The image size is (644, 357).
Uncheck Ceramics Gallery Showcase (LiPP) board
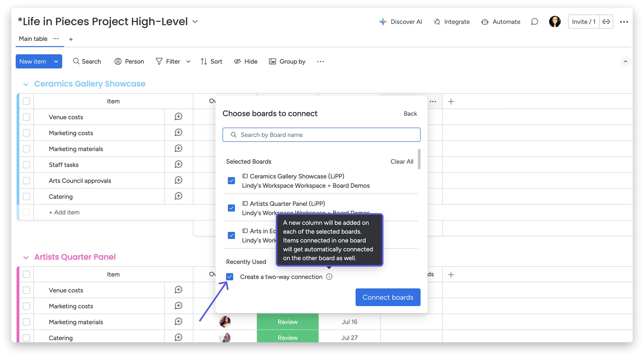click(x=231, y=181)
